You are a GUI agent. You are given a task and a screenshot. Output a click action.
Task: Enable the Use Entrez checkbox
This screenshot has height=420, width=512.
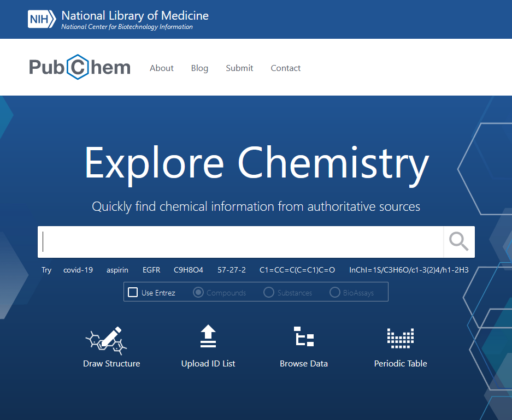(x=133, y=292)
